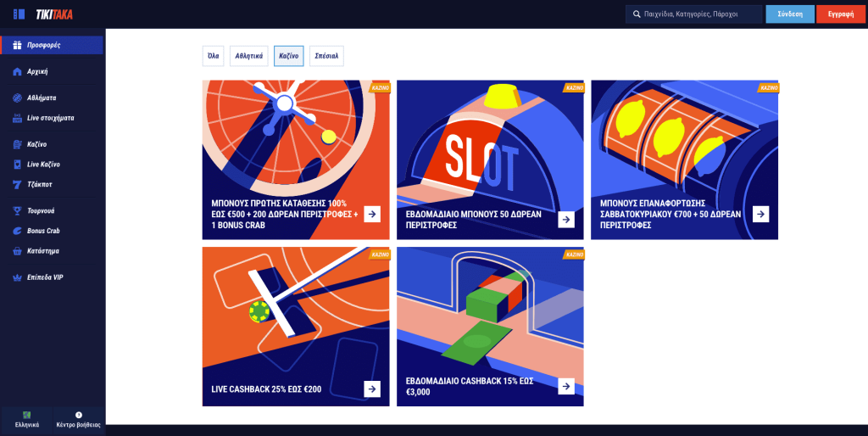The width and height of the screenshot is (868, 436).
Task: Click the Σύνδεση login button
Action: tap(790, 14)
